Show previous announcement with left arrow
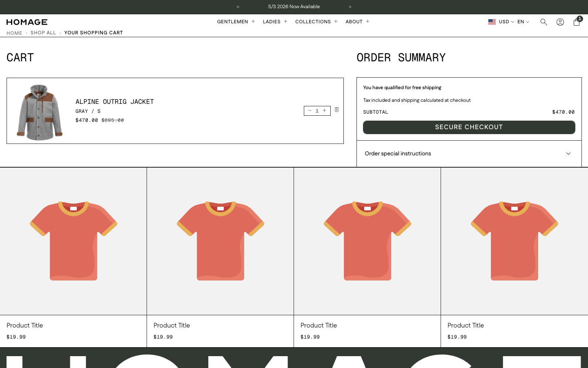Image resolution: width=588 pixels, height=368 pixels. (238, 7)
